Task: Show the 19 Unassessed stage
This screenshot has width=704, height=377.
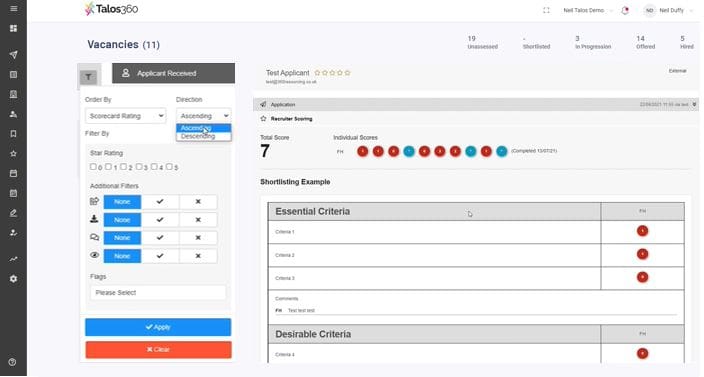Action: click(482, 42)
